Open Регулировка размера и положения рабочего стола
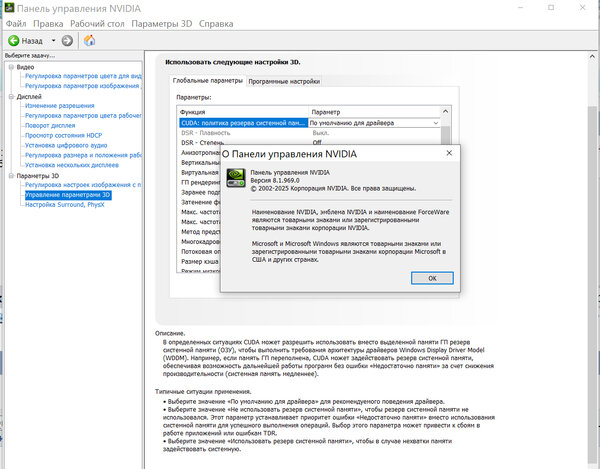This screenshot has width=600, height=469. click(x=83, y=155)
